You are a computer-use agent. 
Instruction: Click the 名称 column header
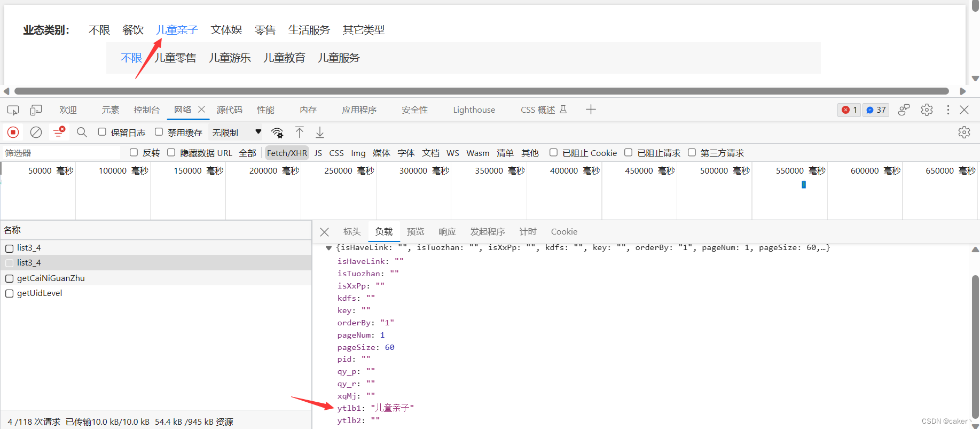pyautogui.click(x=156, y=230)
